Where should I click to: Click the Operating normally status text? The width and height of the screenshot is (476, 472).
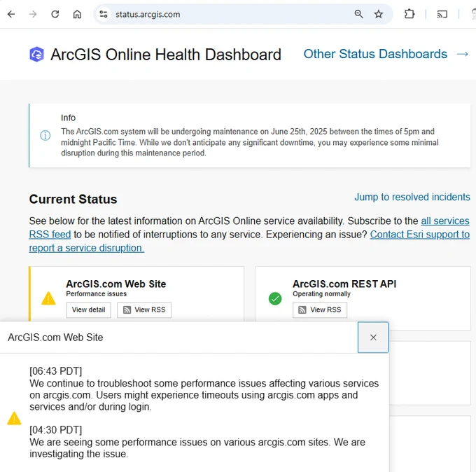tap(321, 293)
